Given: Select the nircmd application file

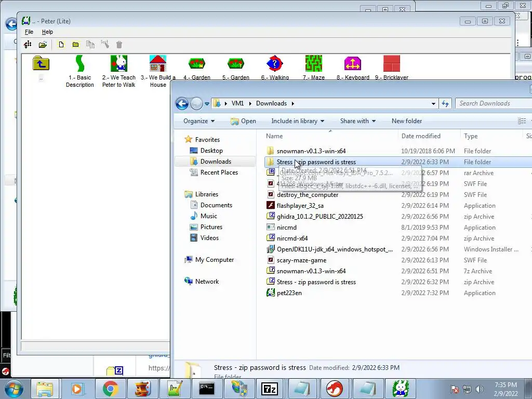Looking at the screenshot, I should [x=287, y=228].
